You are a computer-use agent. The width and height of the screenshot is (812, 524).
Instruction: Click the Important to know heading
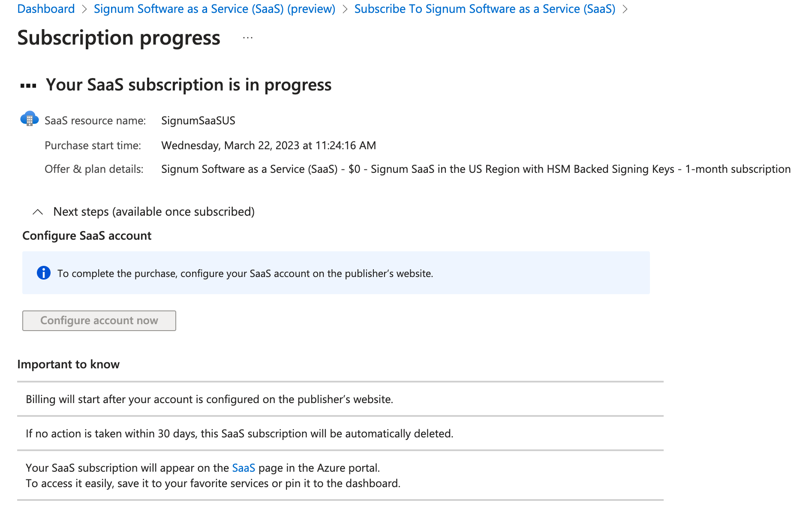coord(69,364)
